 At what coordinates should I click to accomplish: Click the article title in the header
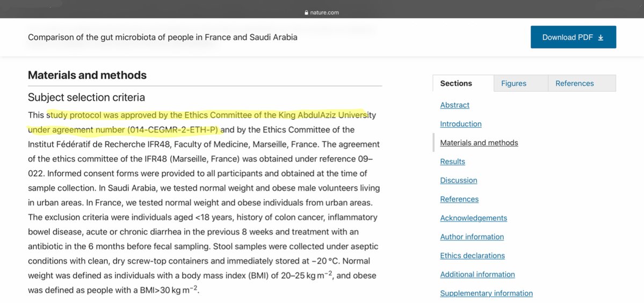click(162, 38)
